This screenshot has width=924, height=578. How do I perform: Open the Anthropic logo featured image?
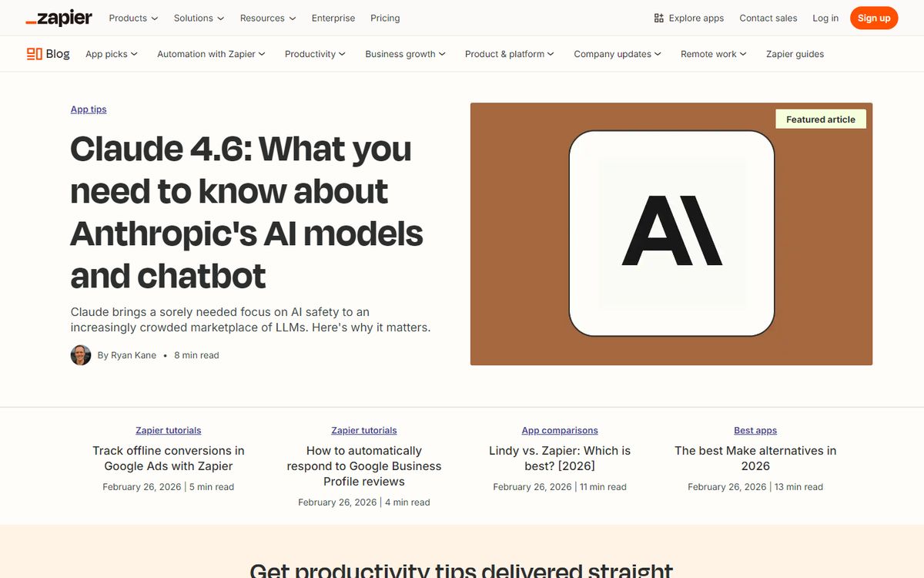coord(671,234)
